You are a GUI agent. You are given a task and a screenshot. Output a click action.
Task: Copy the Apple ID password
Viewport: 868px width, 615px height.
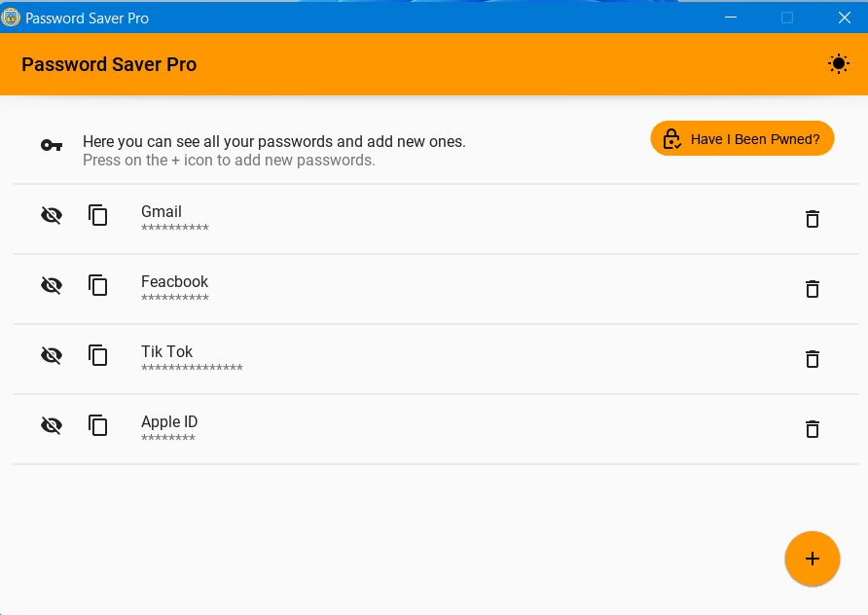[x=98, y=425]
